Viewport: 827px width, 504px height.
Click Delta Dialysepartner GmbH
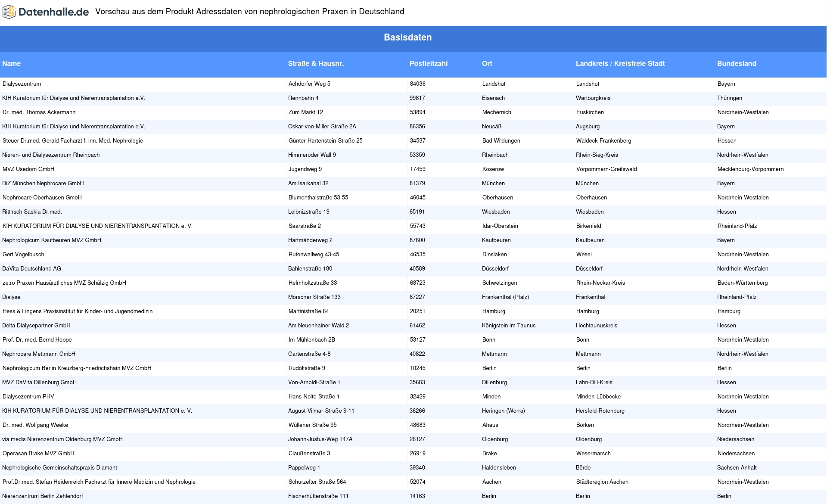pyautogui.click(x=36, y=326)
